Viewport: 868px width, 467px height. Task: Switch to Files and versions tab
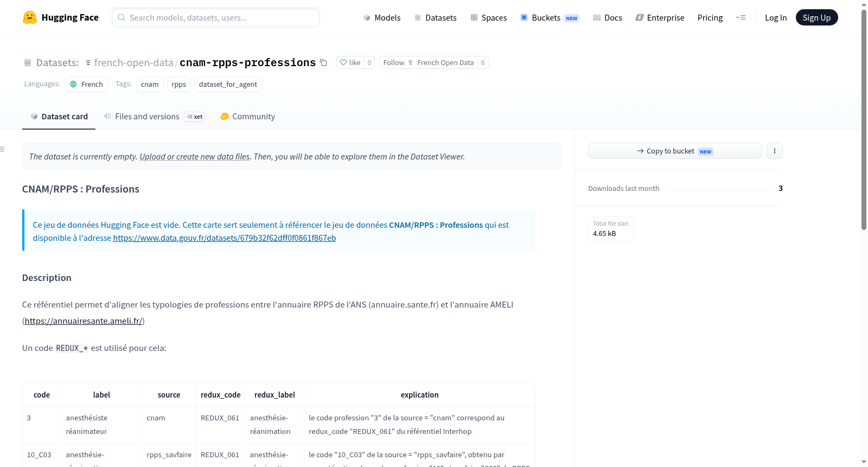coord(154,116)
